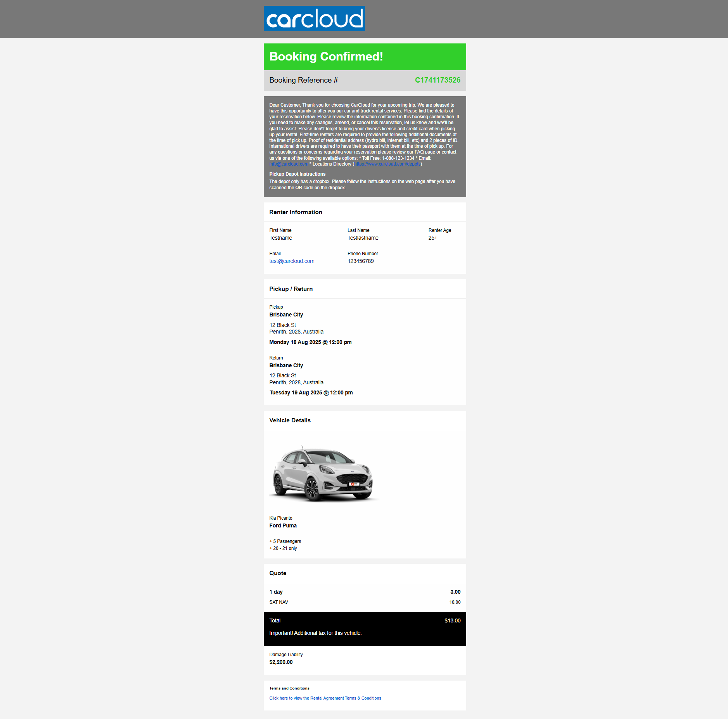Click the Booking Confirmed! heading
Screen dimensions: 728x719
326,57
